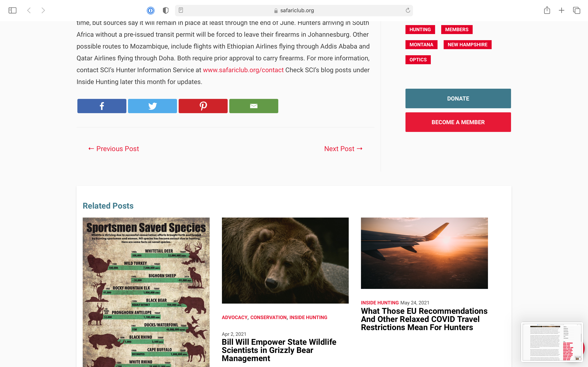Screen dimensions: 588x367
Task: Open the airplane wing sunset thumbnail
Action: tap(424, 253)
